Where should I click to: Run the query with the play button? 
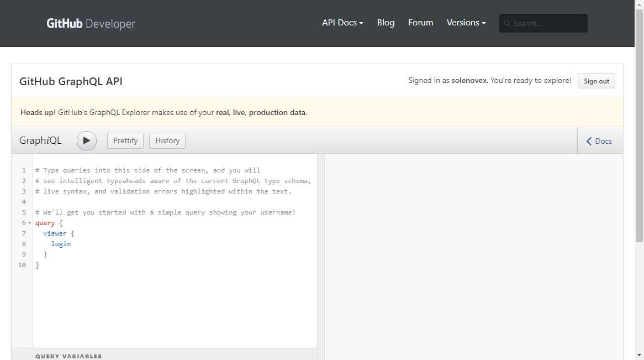click(86, 140)
